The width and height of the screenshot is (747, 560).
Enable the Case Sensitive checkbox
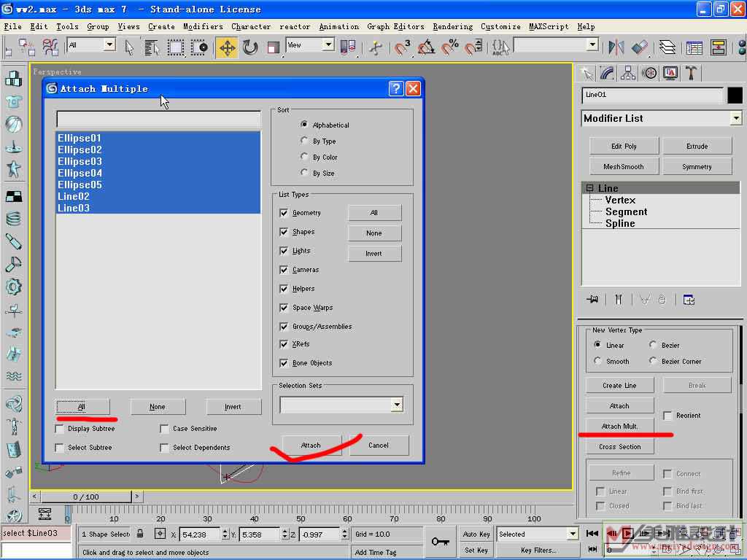[164, 429]
